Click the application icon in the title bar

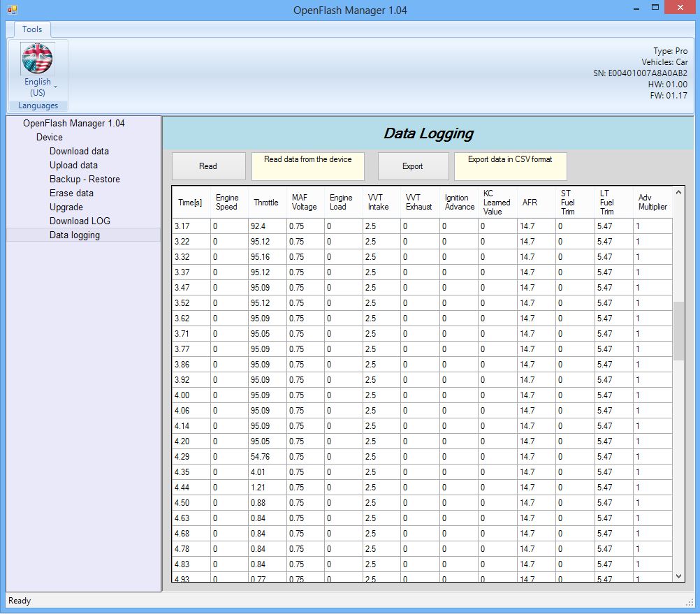tap(12, 10)
